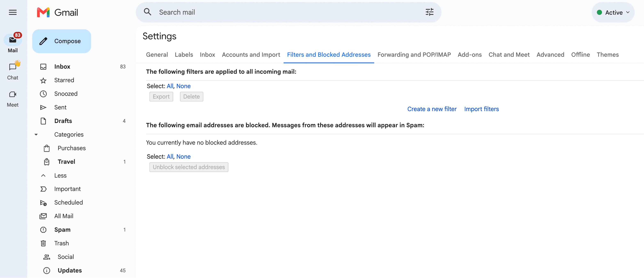Open the Scheduled send icon

43,203
